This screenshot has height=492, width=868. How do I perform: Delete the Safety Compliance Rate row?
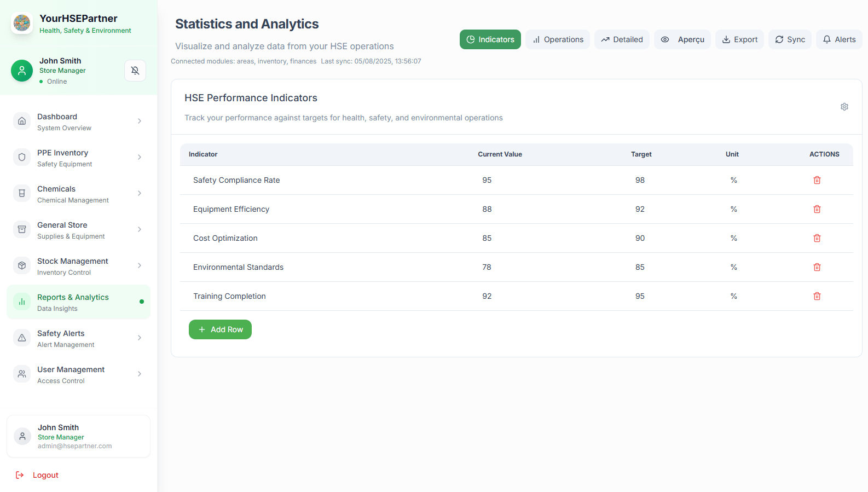(817, 180)
